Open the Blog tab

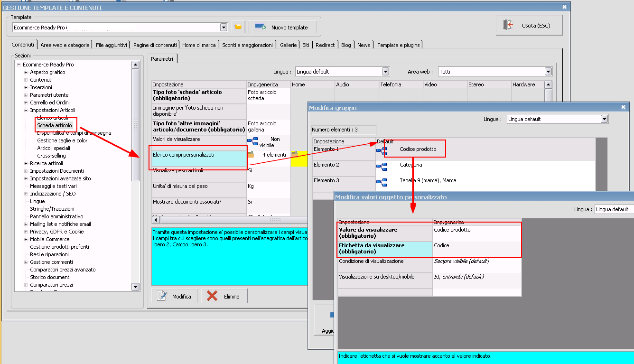pos(346,45)
